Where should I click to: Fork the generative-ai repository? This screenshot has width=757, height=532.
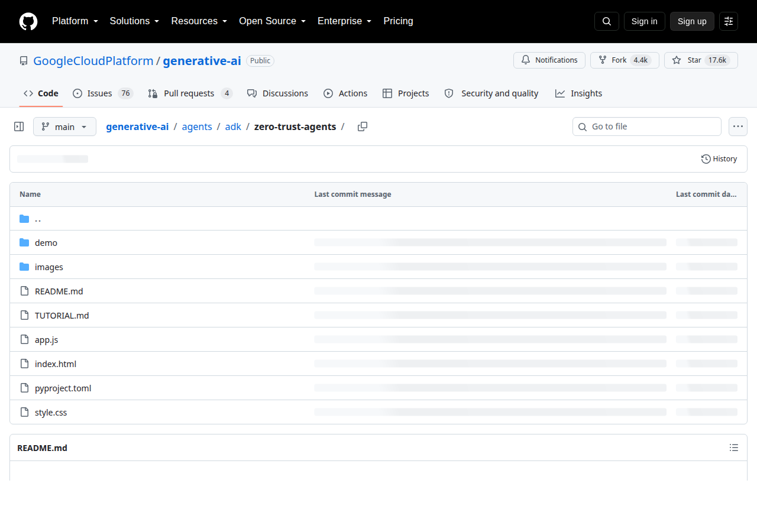click(625, 60)
